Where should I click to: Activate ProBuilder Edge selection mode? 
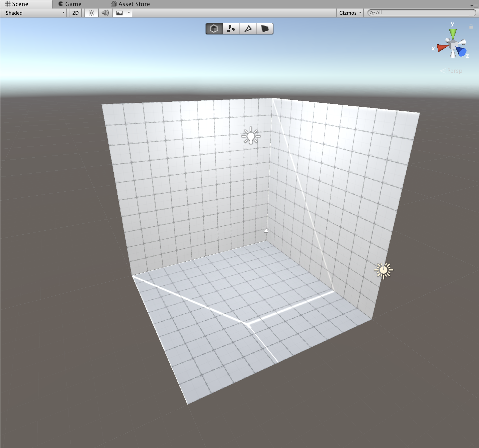(x=248, y=29)
